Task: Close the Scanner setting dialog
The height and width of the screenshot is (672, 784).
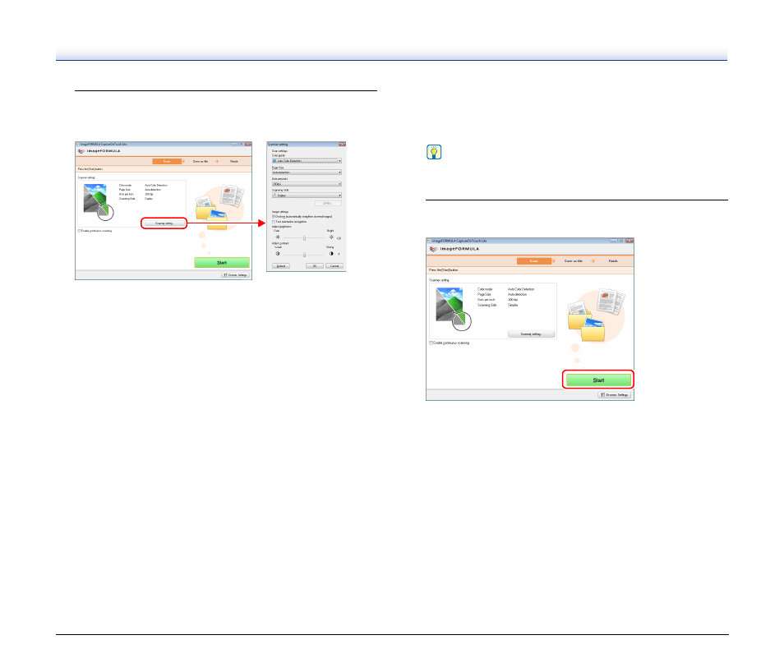Action: tap(342, 145)
